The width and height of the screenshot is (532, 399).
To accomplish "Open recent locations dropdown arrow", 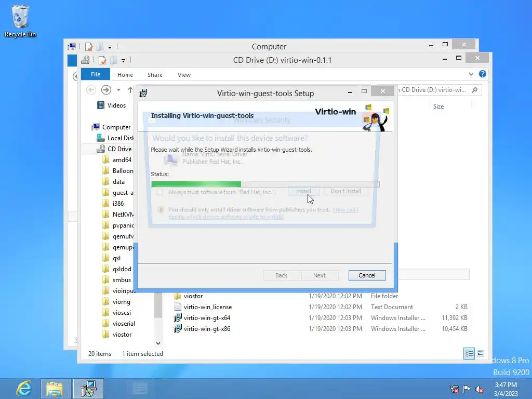I will (x=118, y=90).
